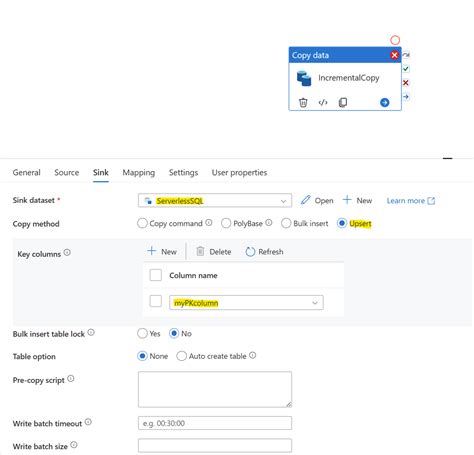Click the red failure X connector

pyautogui.click(x=406, y=83)
